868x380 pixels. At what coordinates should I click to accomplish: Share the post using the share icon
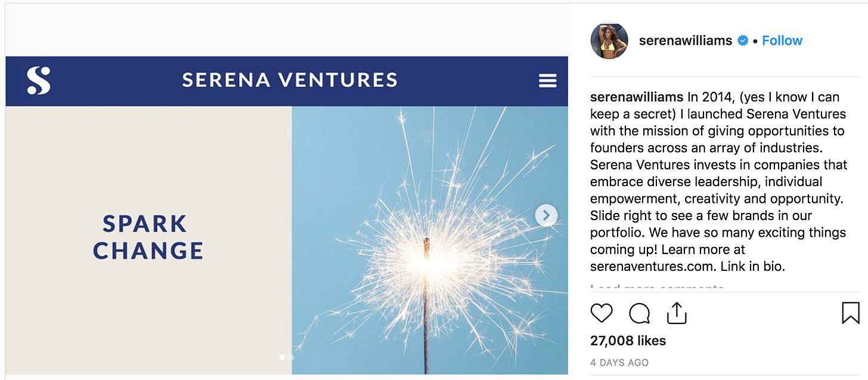pyautogui.click(x=677, y=313)
